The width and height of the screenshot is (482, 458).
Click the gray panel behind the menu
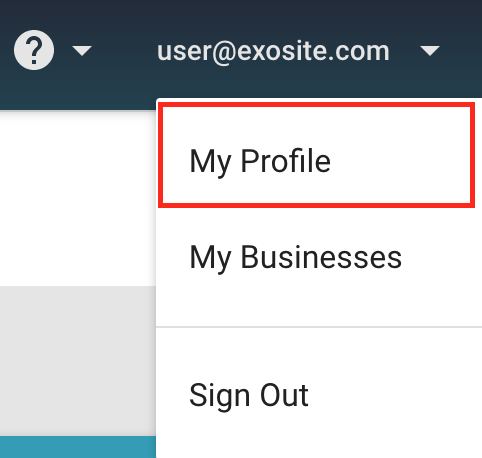(78, 361)
